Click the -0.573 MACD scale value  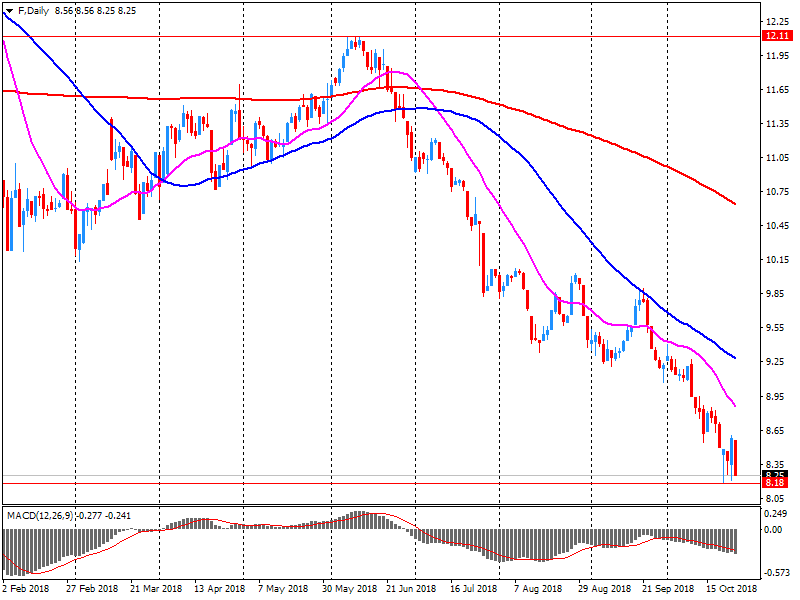tap(775, 573)
